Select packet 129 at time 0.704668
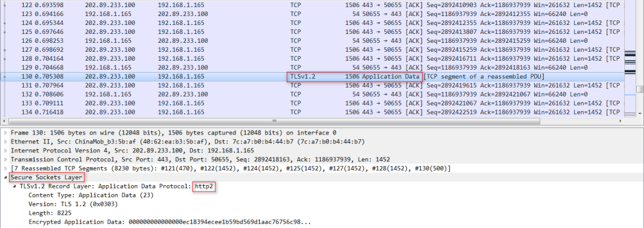The height and width of the screenshot is (228, 644). [x=312, y=67]
